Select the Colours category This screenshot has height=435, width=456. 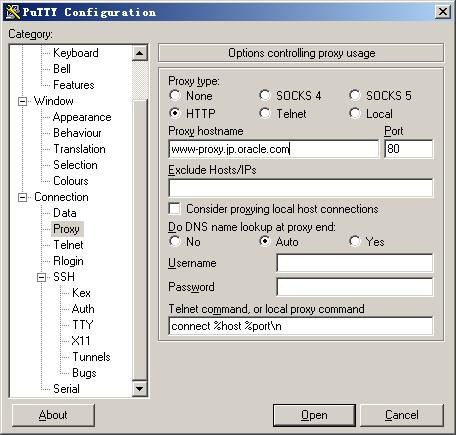71,181
